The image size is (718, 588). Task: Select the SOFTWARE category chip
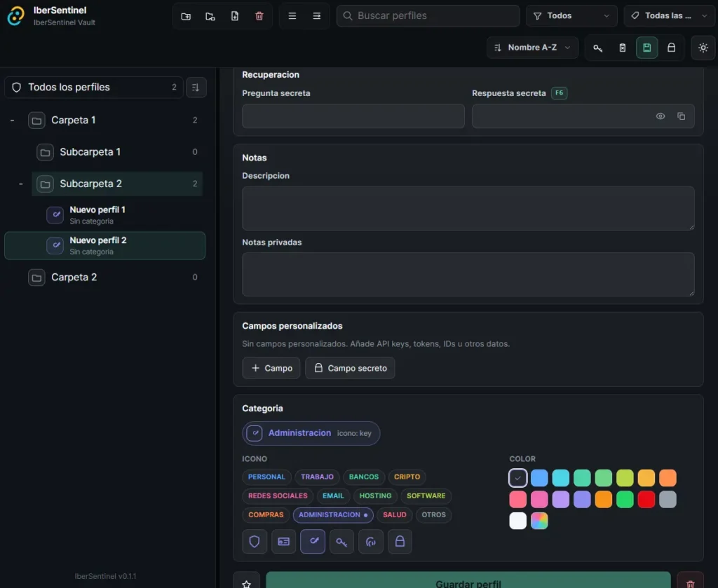coord(426,496)
